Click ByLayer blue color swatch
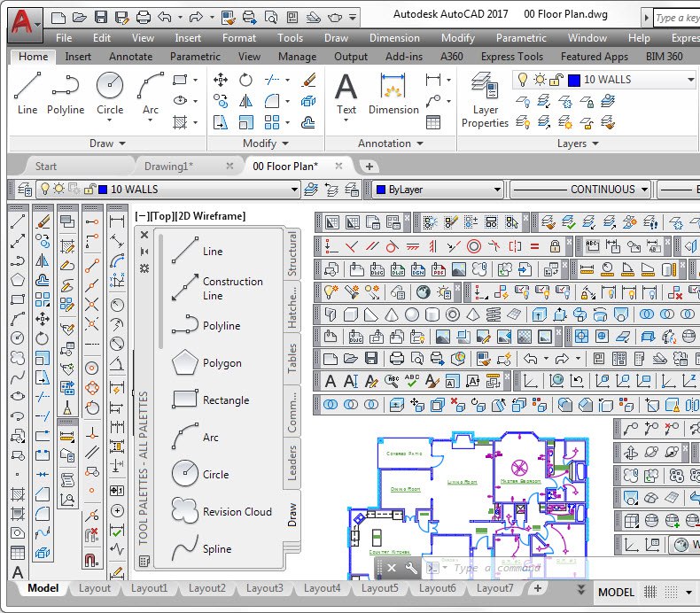The height and width of the screenshot is (613, 700). (381, 190)
